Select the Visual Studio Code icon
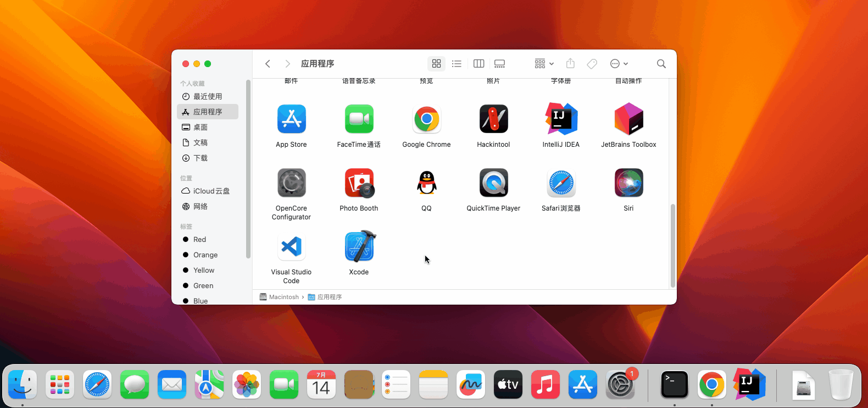 (x=291, y=247)
